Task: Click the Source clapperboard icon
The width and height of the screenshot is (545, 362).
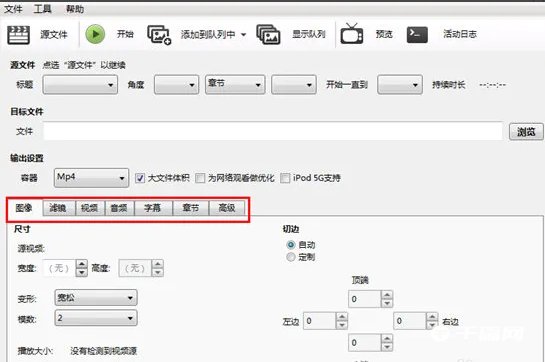Action: pyautogui.click(x=18, y=35)
